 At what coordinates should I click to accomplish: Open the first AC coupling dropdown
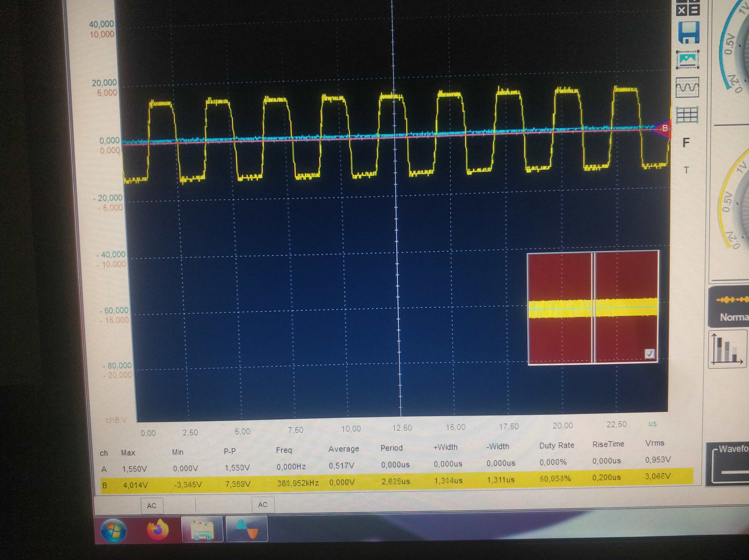(152, 506)
